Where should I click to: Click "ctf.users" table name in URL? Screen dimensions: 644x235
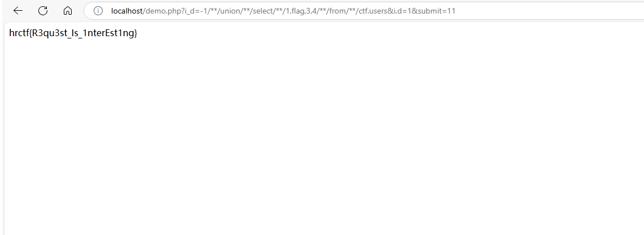373,11
